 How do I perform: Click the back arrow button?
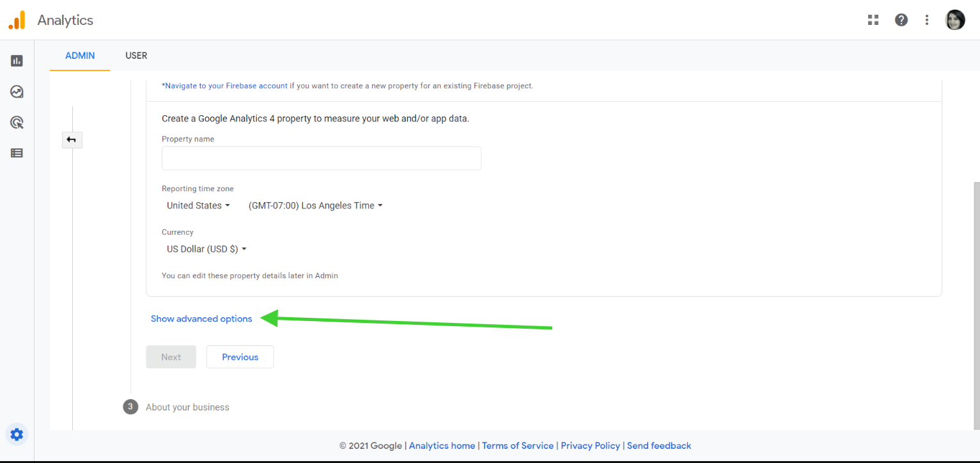point(72,139)
